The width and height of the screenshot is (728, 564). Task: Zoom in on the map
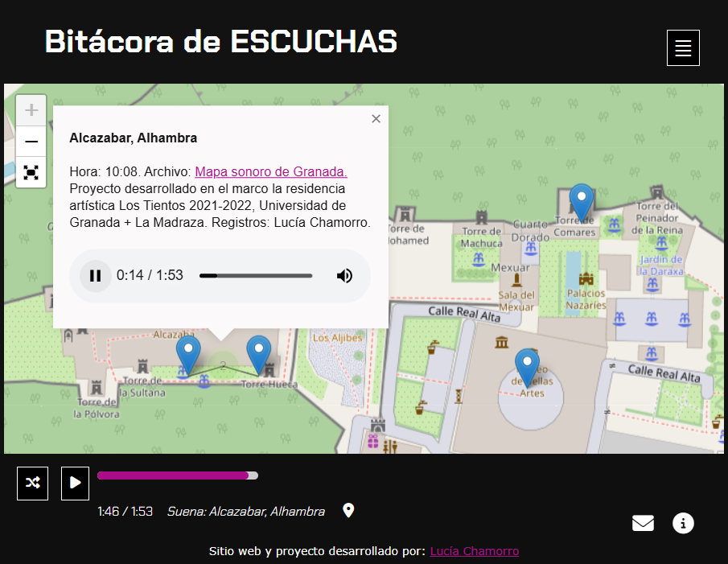tap(31, 110)
